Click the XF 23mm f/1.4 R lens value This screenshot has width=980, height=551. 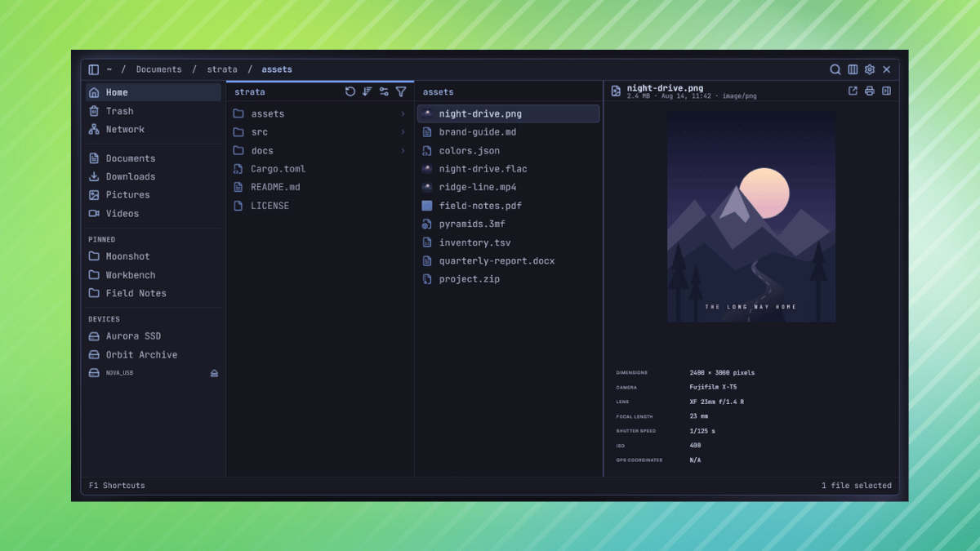click(x=717, y=402)
